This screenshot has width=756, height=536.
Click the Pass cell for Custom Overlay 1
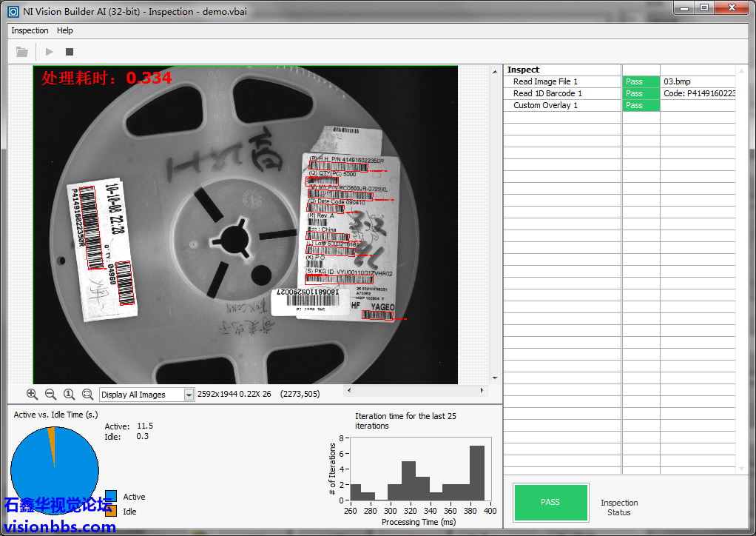click(641, 105)
